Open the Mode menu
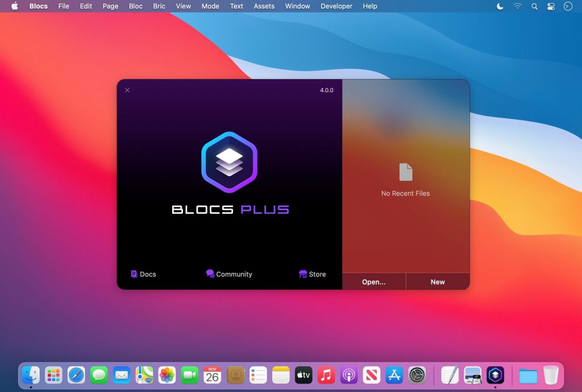Screen dimensions: 582x392 [x=210, y=6]
